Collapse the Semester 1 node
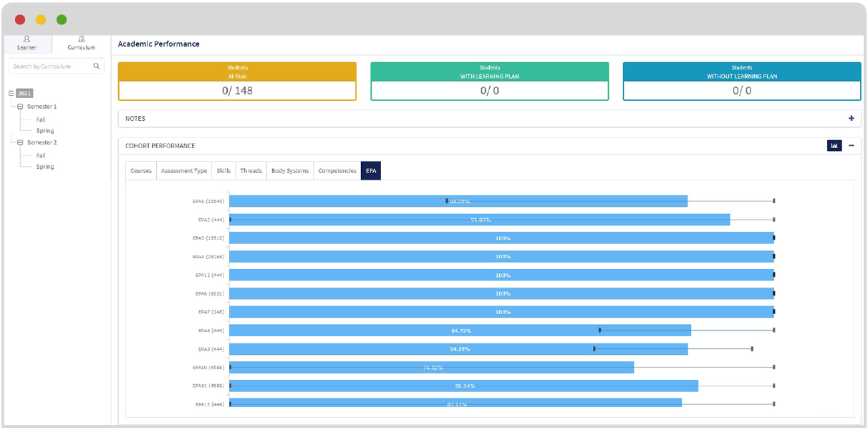 coord(20,107)
